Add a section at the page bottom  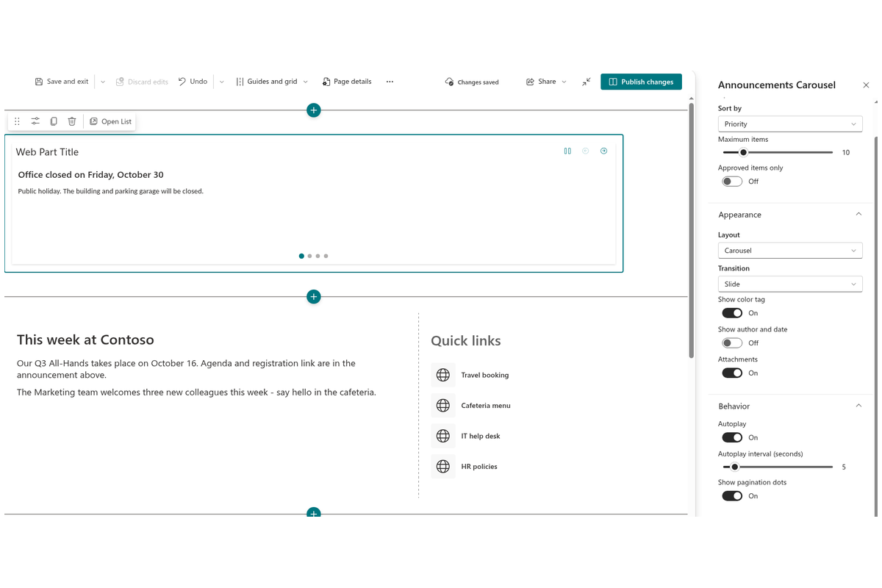(x=314, y=512)
